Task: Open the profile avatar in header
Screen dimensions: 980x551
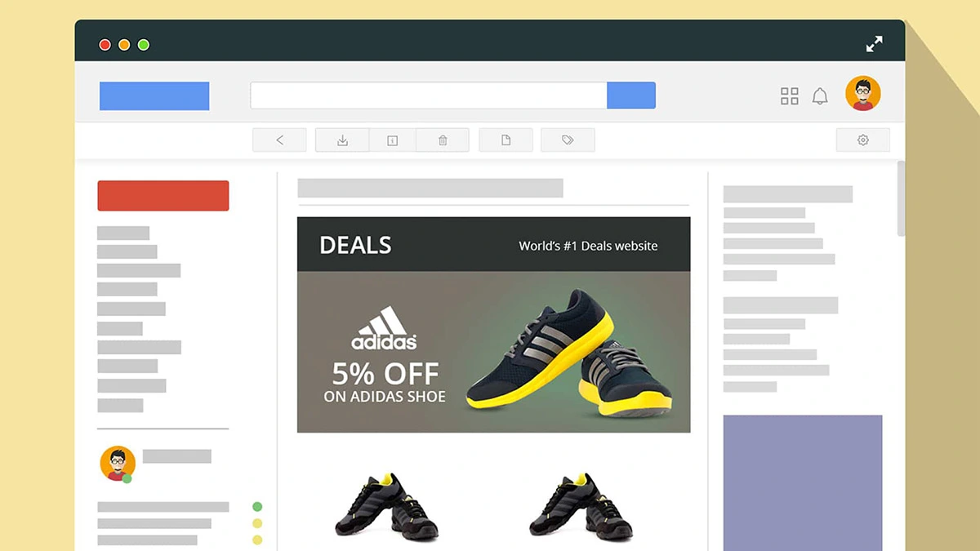Action: point(862,94)
